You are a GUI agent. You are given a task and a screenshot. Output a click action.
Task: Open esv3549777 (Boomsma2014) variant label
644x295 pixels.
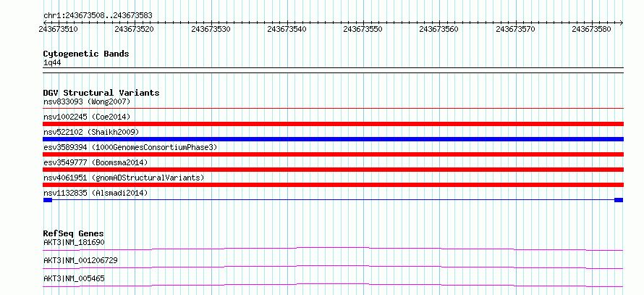click(96, 162)
